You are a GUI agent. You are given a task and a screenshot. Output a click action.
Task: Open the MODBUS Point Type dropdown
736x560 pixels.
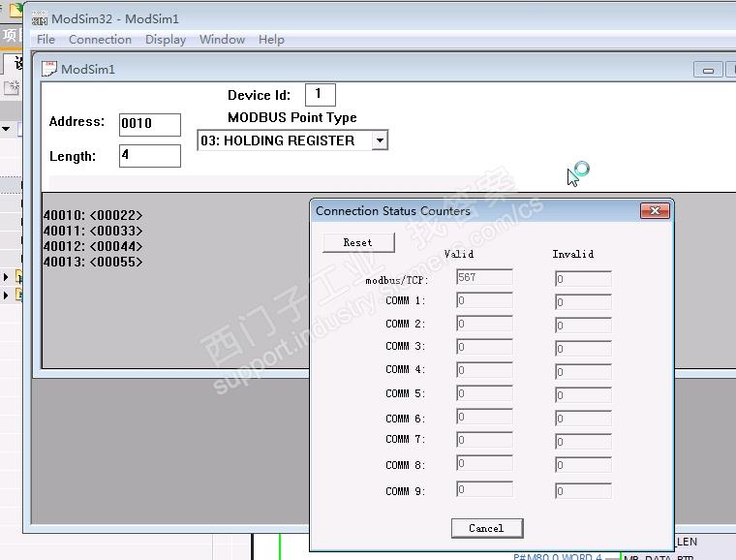[380, 140]
